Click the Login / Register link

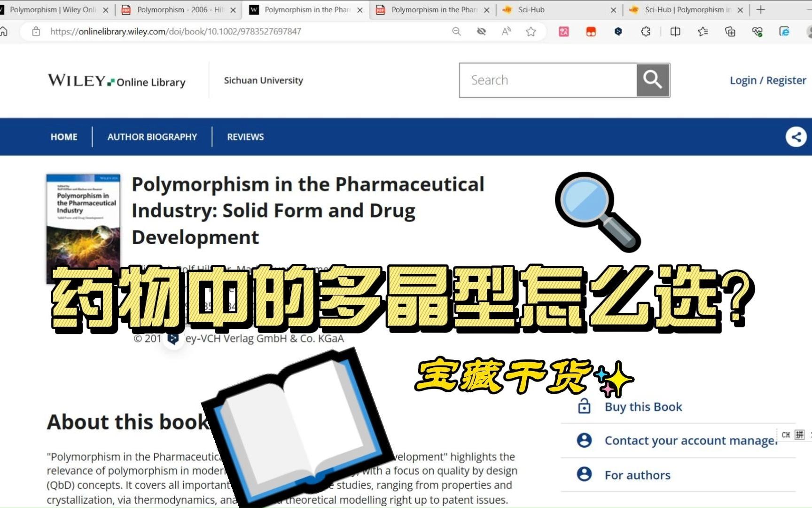point(768,80)
